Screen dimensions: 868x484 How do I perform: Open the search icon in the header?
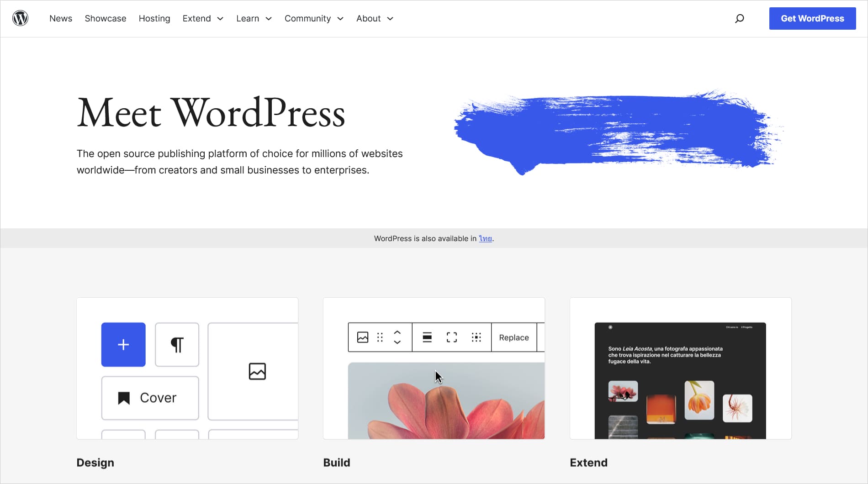click(x=739, y=18)
